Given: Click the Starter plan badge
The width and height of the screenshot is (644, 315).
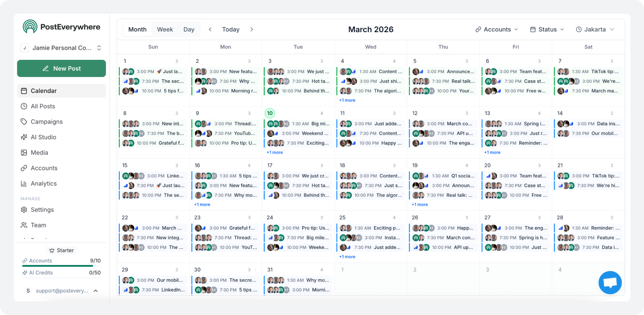Looking at the screenshot, I should (x=62, y=250).
